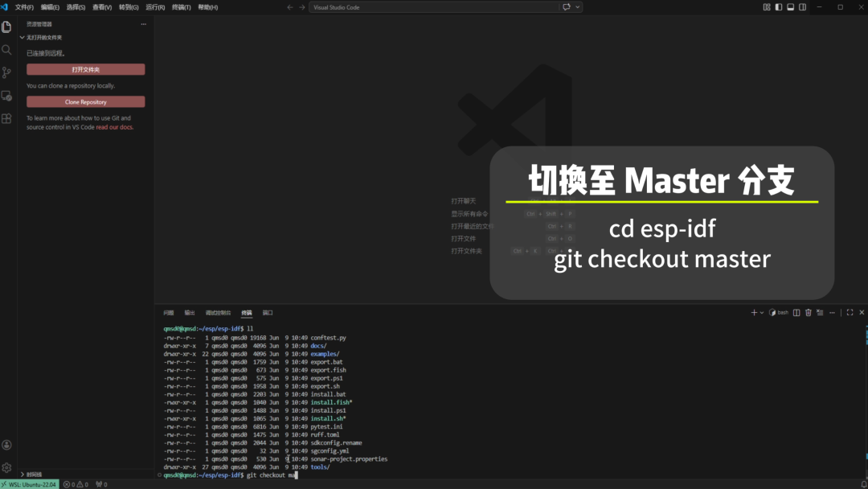868x489 pixels.
Task: Click 打开聊天 welcome shortcut text
Action: [x=464, y=201]
